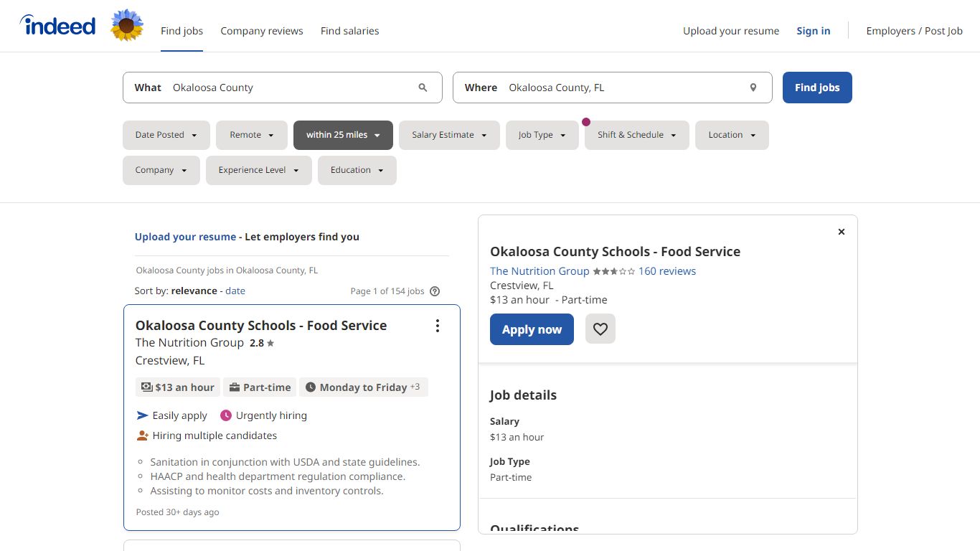Click the Urgently hiring clock icon

226,415
